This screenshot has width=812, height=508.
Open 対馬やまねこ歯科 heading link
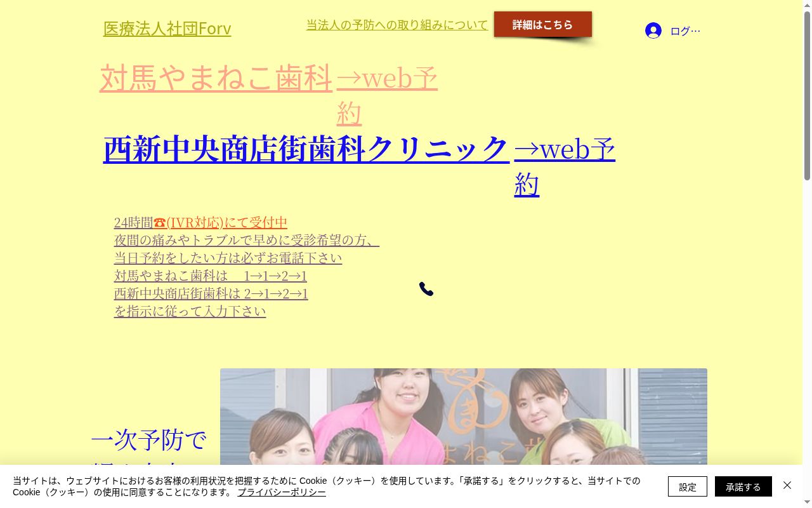(216, 78)
